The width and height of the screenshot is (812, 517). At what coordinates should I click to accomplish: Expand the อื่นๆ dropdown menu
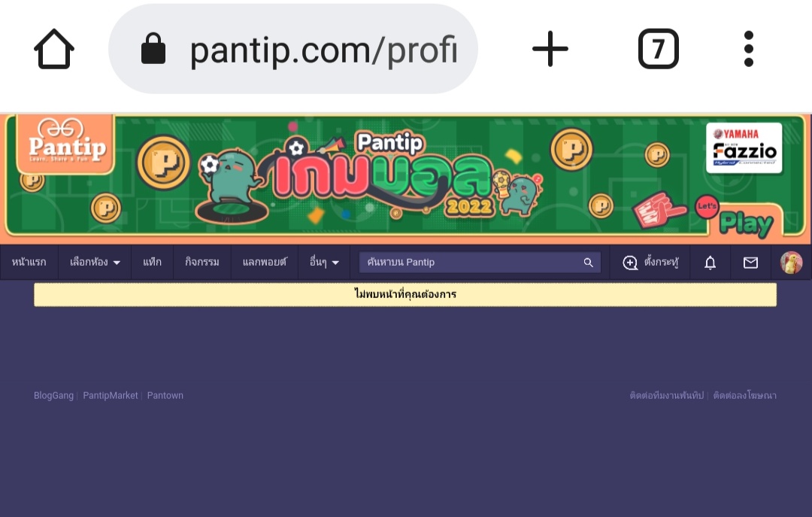[x=324, y=263]
